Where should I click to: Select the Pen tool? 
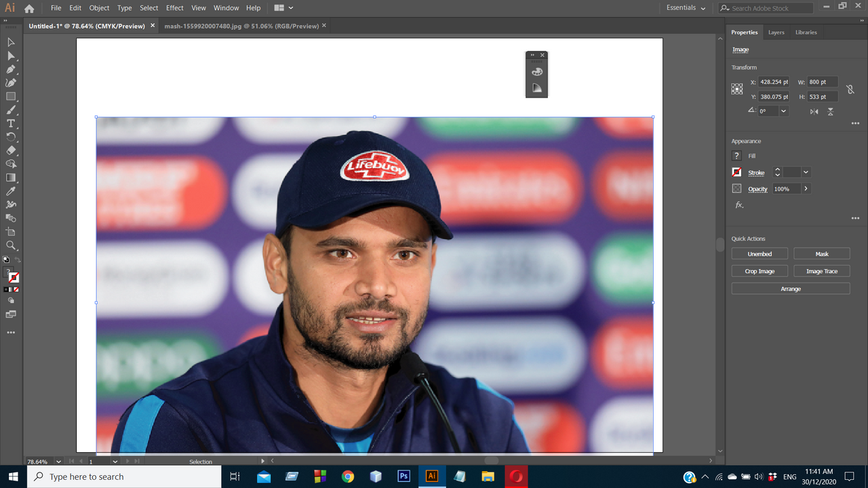(x=11, y=69)
